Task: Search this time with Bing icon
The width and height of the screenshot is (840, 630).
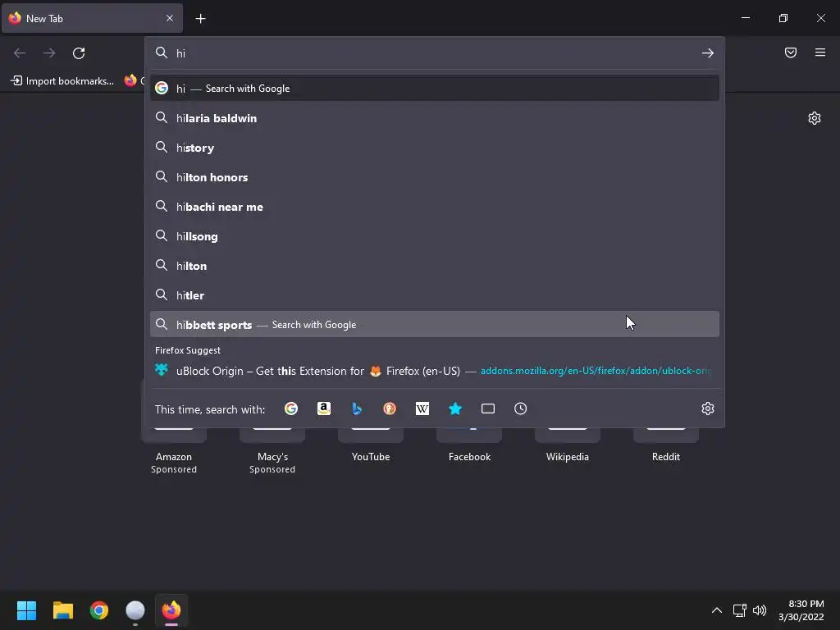Action: [357, 409]
